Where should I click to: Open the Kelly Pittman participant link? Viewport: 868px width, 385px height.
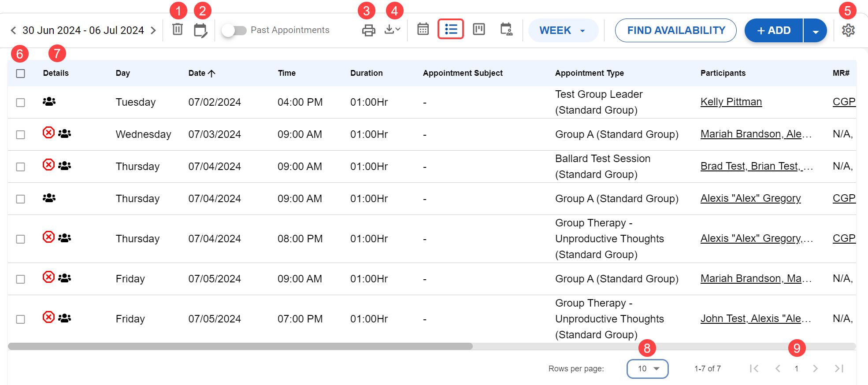[731, 102]
